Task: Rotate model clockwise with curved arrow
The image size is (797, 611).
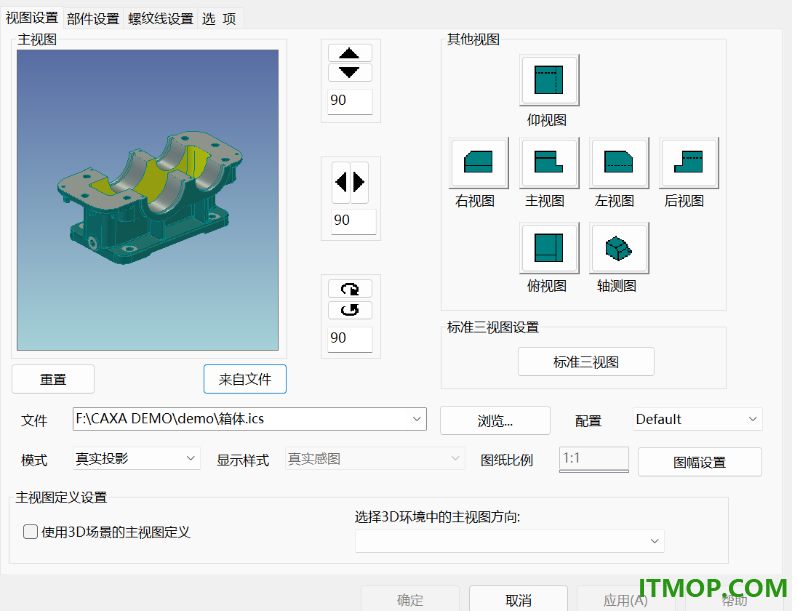Action: point(350,289)
